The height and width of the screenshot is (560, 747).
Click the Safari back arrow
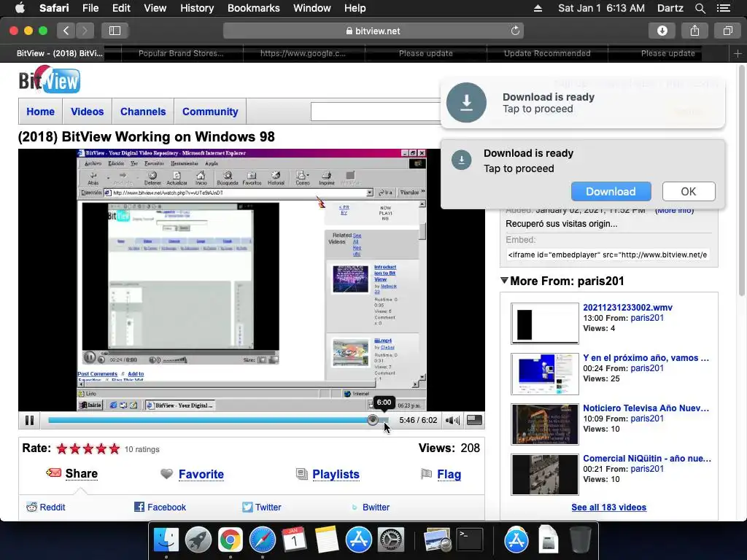[x=66, y=31]
